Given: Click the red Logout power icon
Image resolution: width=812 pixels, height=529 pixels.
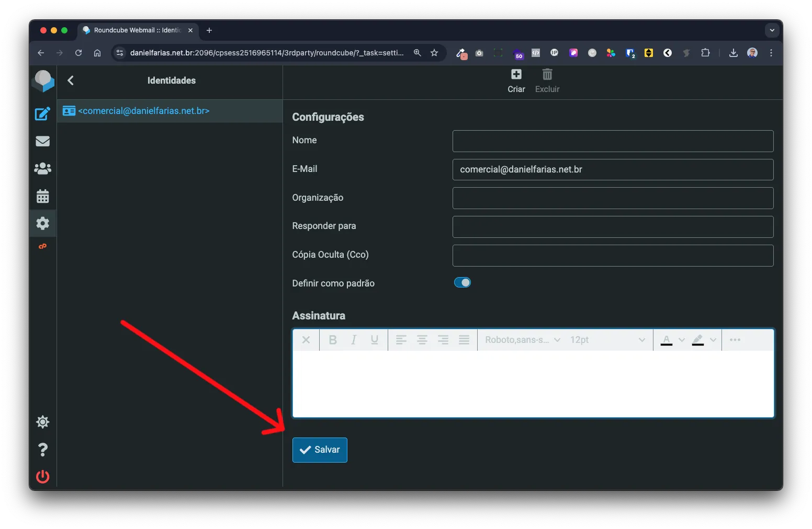Looking at the screenshot, I should click(x=42, y=477).
